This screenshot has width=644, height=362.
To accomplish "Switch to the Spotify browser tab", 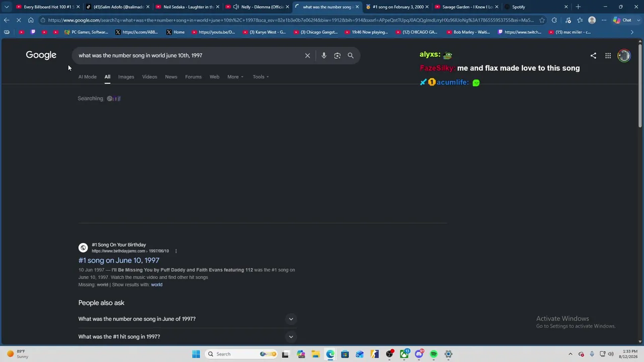I will [535, 7].
